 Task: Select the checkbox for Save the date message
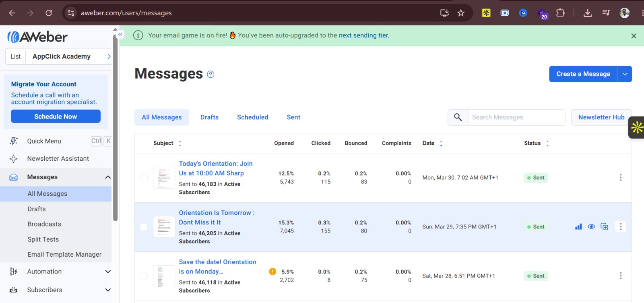click(144, 276)
